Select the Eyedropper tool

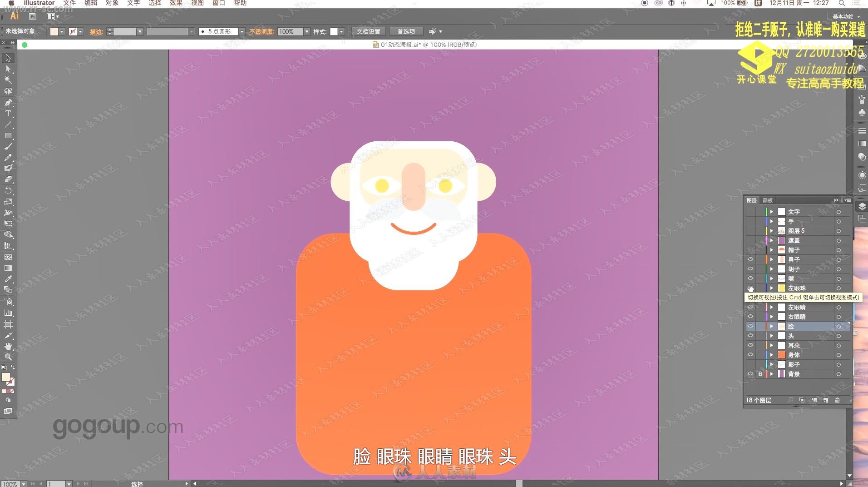tap(8, 279)
